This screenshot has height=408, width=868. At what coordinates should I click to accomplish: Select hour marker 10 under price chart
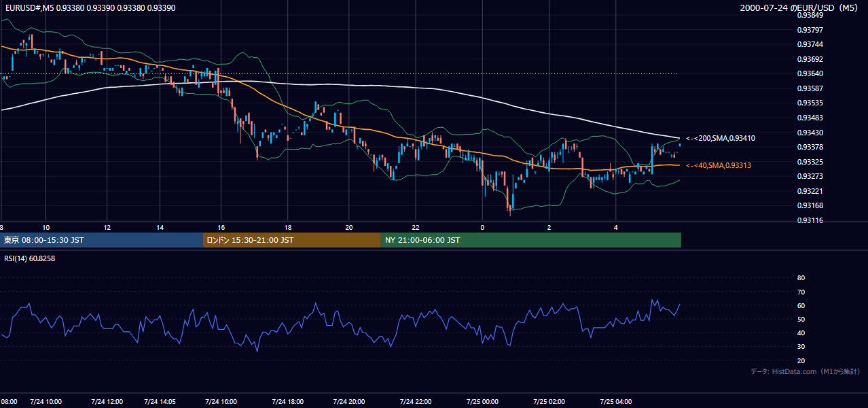point(46,227)
